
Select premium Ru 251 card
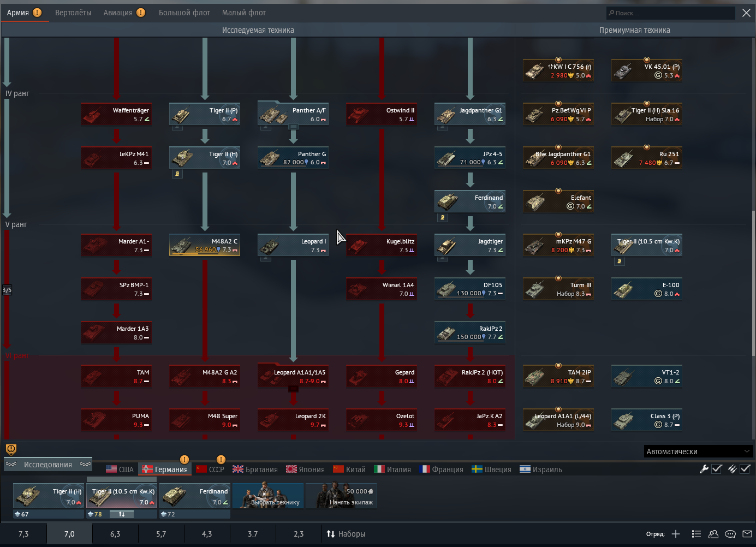[647, 158]
